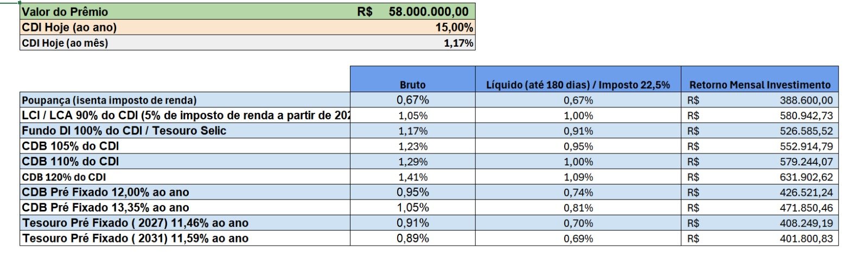868x256 pixels.
Task: Click the "Tesouro Pré Fixado (2027)" row label
Action: pos(135,223)
